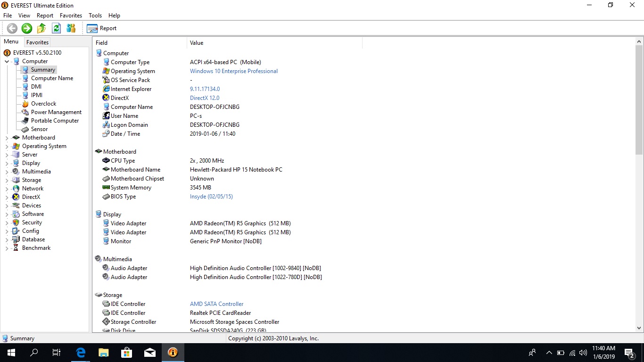Screen dimensions: 644x362
Task: Select Computer Name in the tree
Action: click(x=52, y=78)
